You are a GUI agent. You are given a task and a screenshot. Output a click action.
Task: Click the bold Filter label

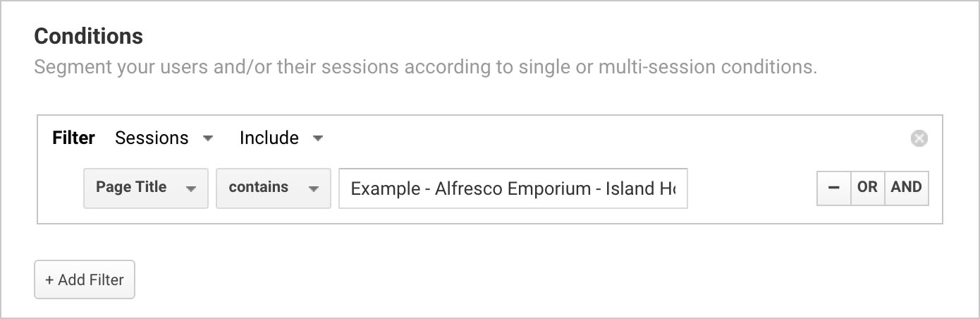[x=73, y=138]
